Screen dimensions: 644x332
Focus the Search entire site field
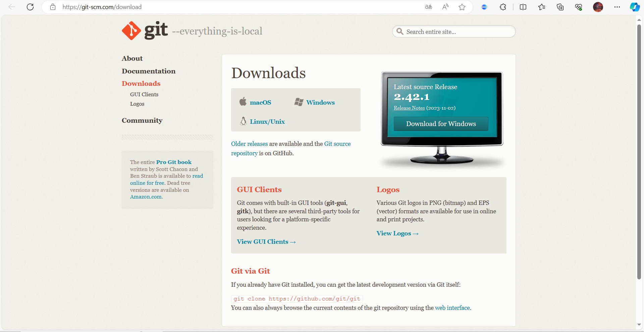point(454,32)
